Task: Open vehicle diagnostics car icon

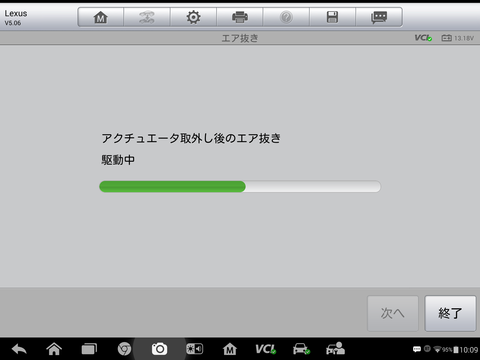Action: [x=301, y=349]
